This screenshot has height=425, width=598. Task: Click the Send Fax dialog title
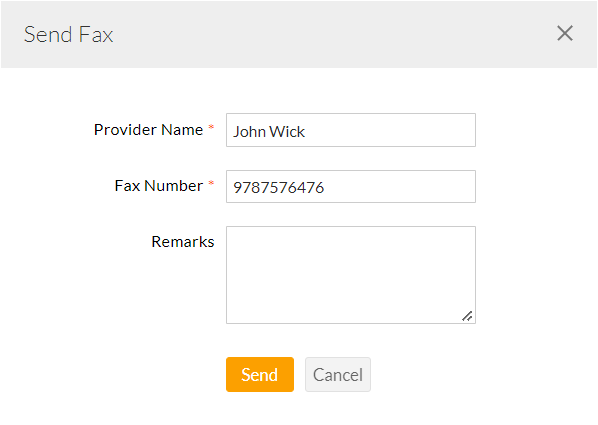coord(68,35)
